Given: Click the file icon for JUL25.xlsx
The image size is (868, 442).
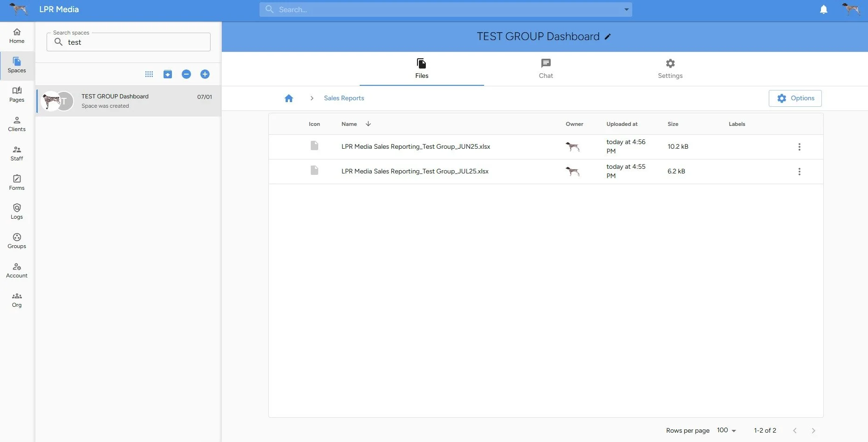Looking at the screenshot, I should pos(314,171).
